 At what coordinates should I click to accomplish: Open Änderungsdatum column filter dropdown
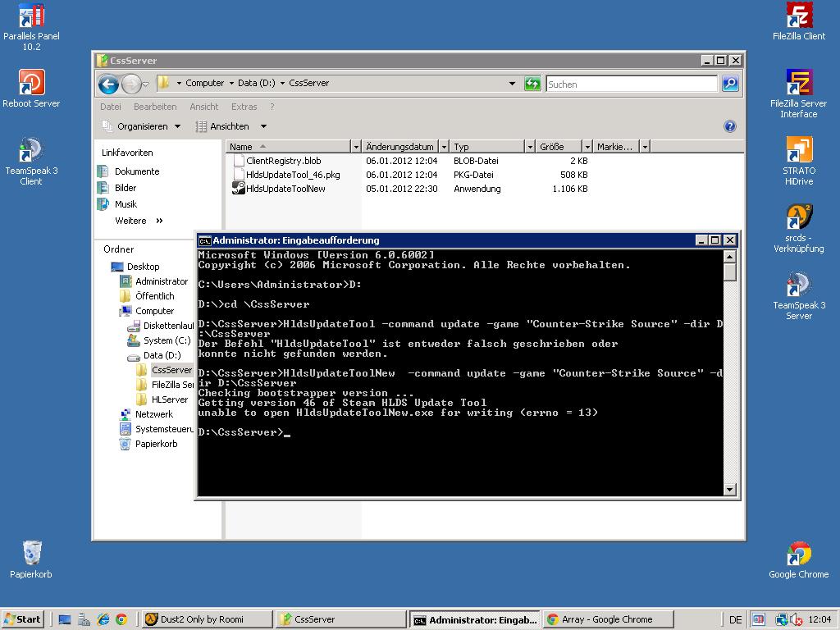(x=444, y=147)
